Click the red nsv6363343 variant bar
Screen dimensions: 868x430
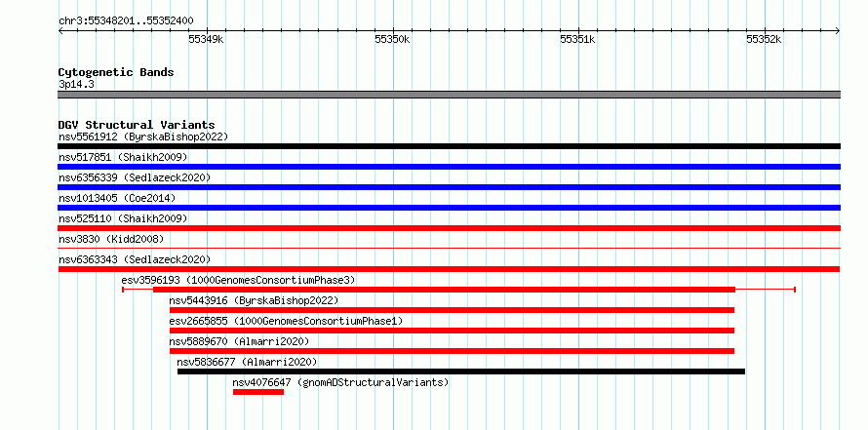(449, 269)
